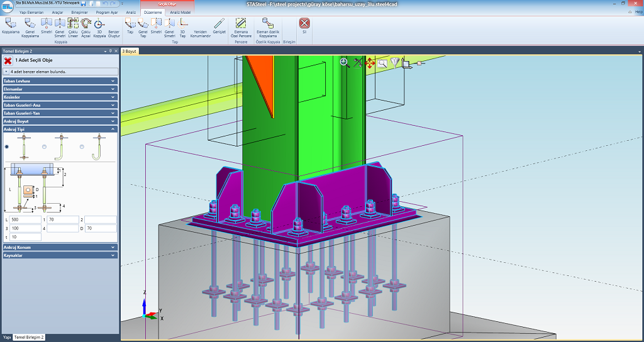Select the Çoklu Lineer copy tool
Viewport: 644px width, 342px height.
click(x=73, y=24)
